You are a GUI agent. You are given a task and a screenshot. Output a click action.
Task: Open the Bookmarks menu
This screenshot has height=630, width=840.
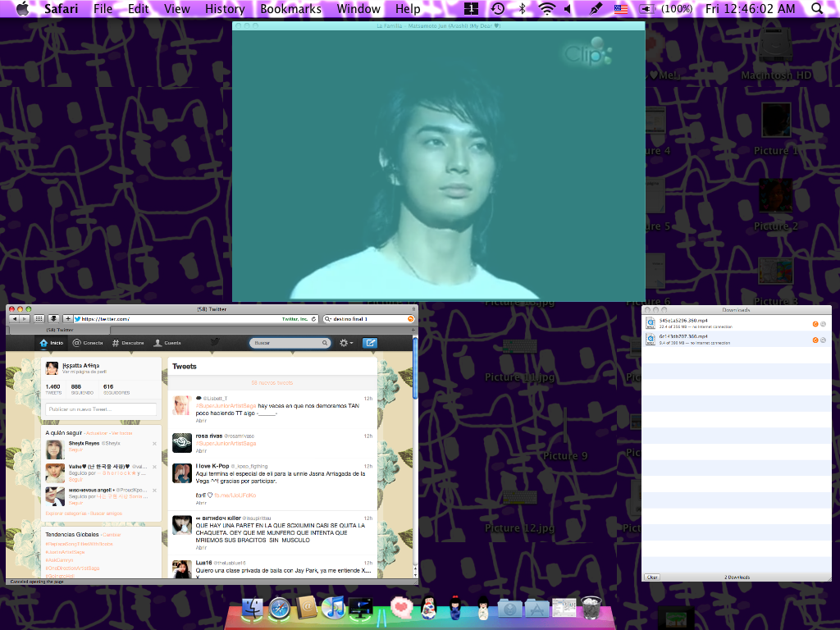pyautogui.click(x=291, y=8)
